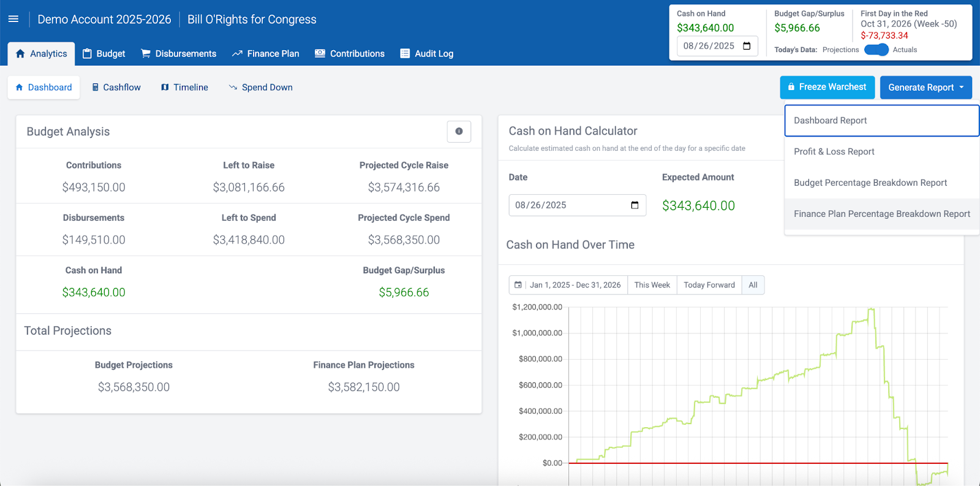Click the All chart range button
This screenshot has height=486, width=980.
[753, 285]
